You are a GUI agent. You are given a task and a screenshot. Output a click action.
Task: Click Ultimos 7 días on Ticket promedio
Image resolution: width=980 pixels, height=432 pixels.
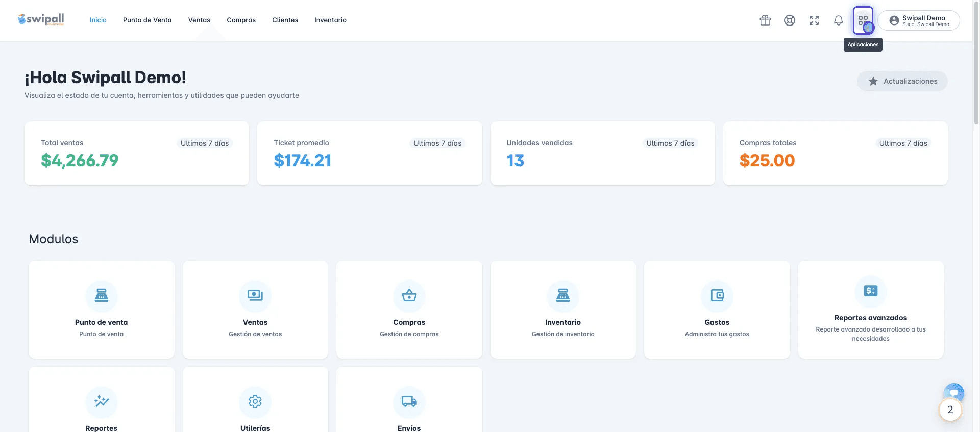pyautogui.click(x=437, y=143)
